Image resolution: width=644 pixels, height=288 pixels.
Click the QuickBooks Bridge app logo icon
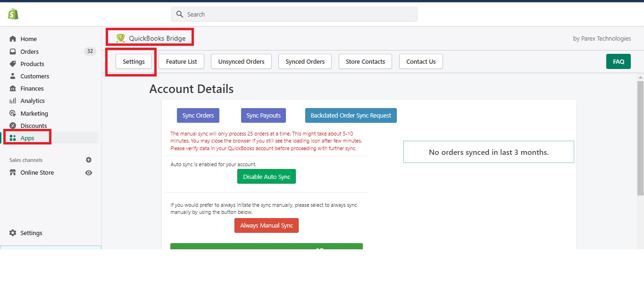(121, 38)
